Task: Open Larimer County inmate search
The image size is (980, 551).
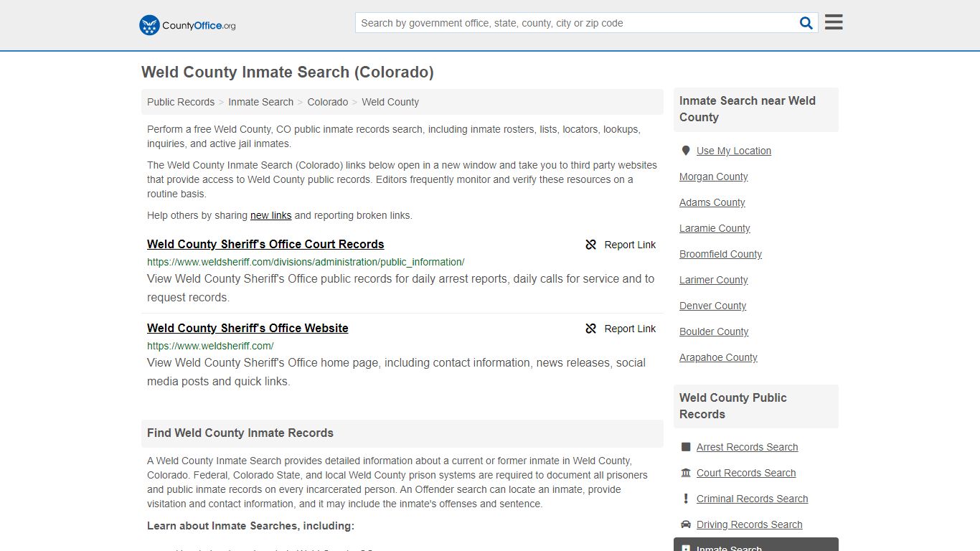Action: click(x=714, y=280)
